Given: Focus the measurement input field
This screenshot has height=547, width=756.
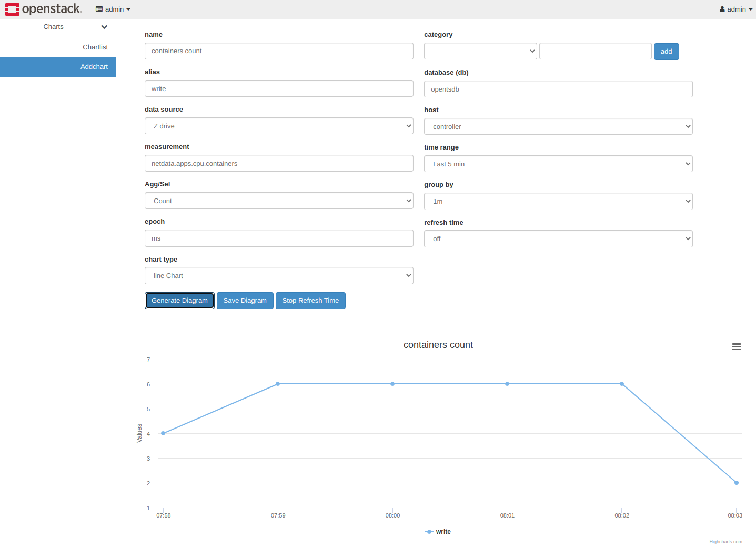Looking at the screenshot, I should tap(279, 164).
